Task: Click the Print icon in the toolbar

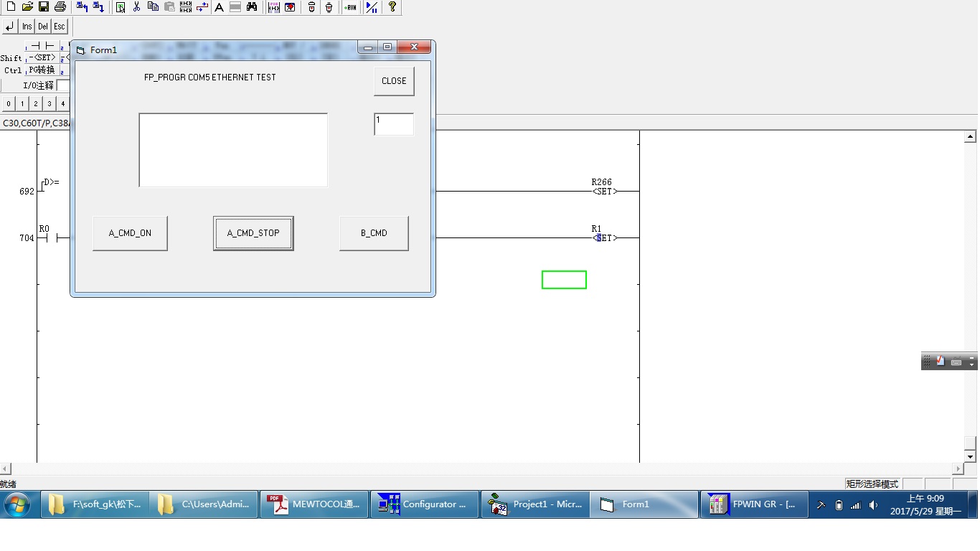Action: (x=60, y=7)
